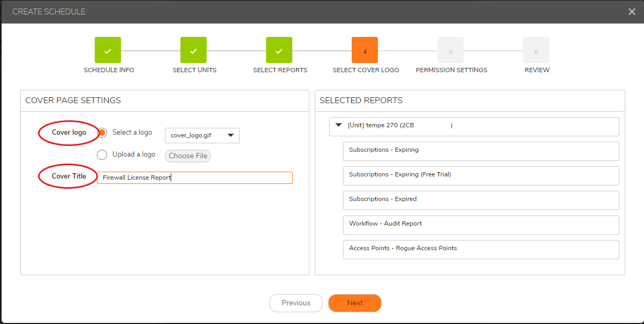Click the Schedule Info step checkmark icon
Screen dimensions: 644x324
pos(108,50)
